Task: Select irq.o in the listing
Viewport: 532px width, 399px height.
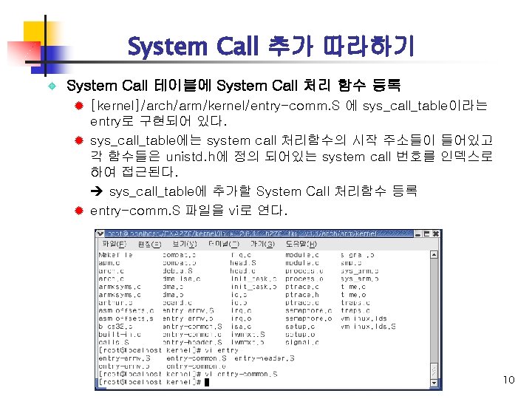Action: [x=241, y=318]
